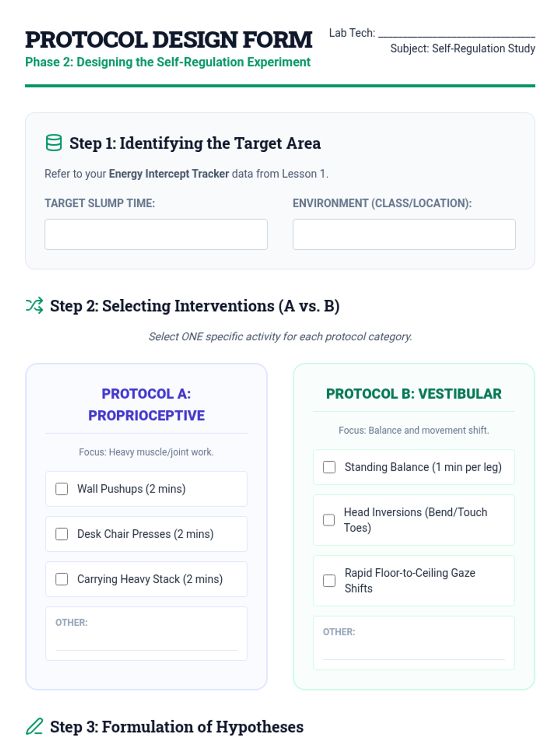Click the Energy Intercept Tracker bold text
The height and width of the screenshot is (747, 560).
[x=169, y=174]
